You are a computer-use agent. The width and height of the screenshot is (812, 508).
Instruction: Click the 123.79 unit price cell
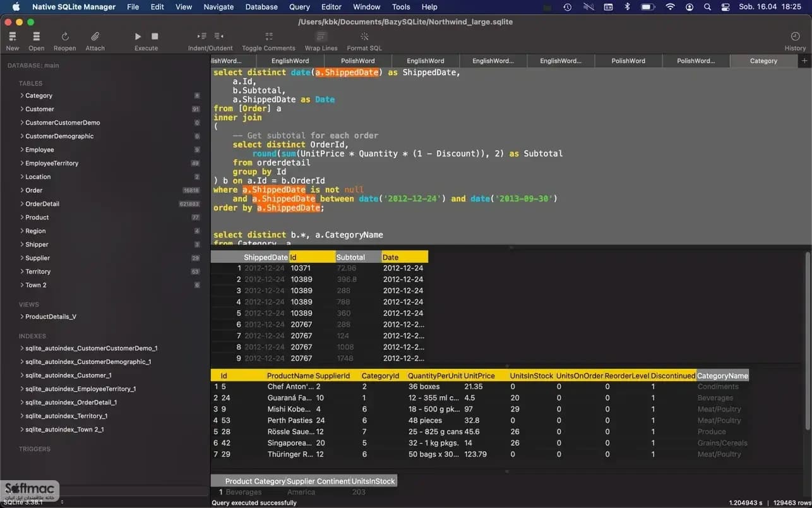pyautogui.click(x=475, y=454)
